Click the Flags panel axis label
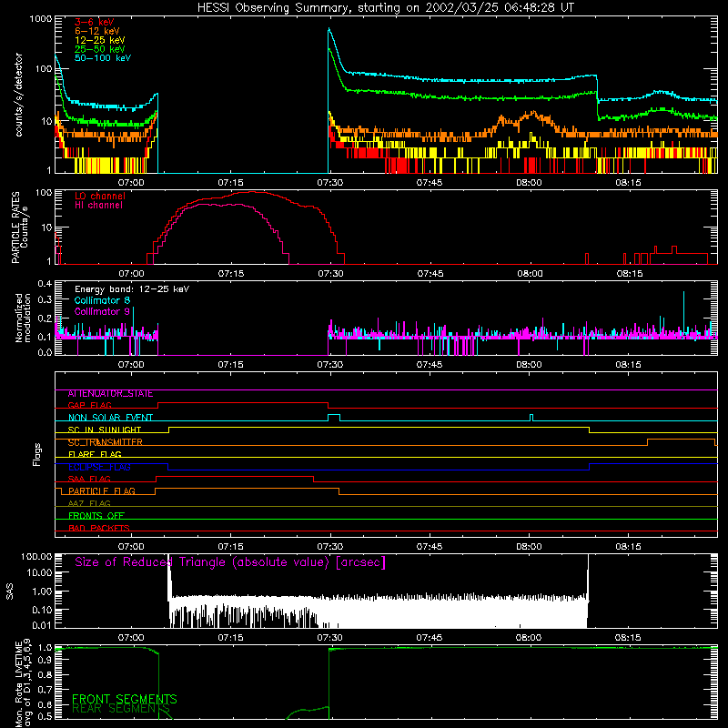 pyautogui.click(x=36, y=454)
